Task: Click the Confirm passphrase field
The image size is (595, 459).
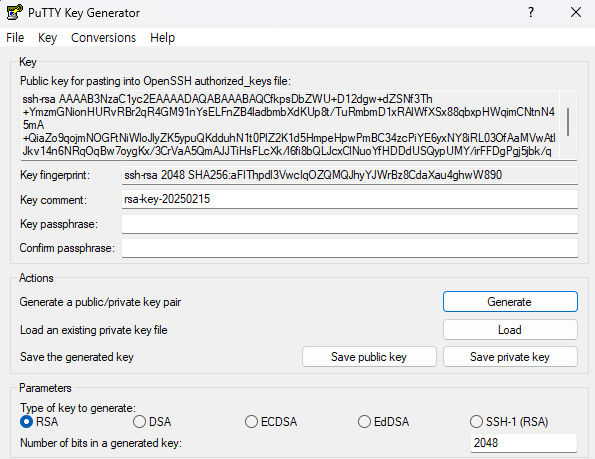Action: [x=349, y=248]
